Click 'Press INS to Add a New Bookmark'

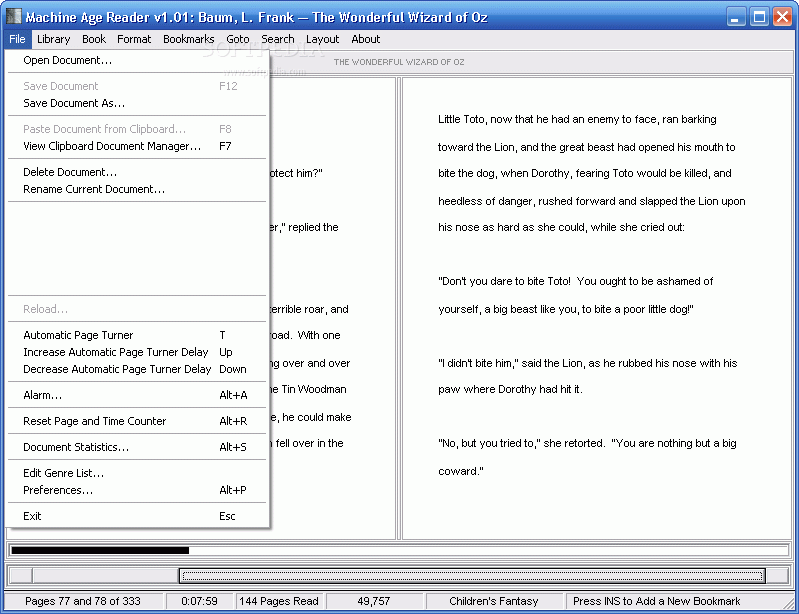656,601
